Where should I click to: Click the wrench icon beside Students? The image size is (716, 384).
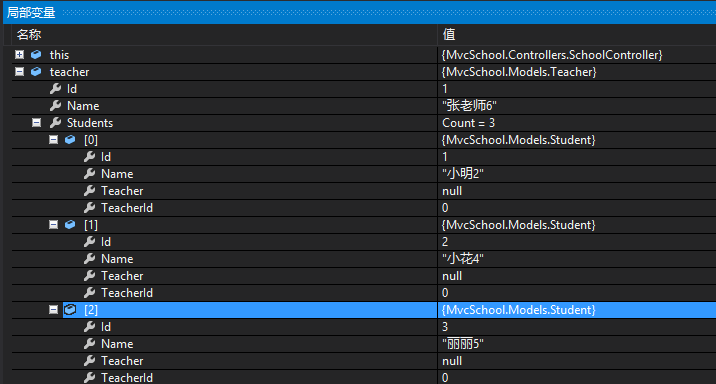click(x=56, y=122)
